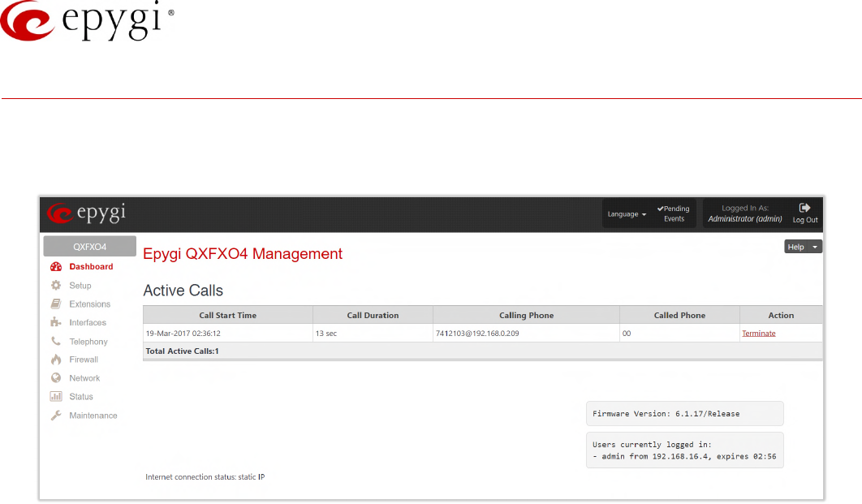Click the Call Duration column header
This screenshot has height=504, width=862.
coord(373,316)
